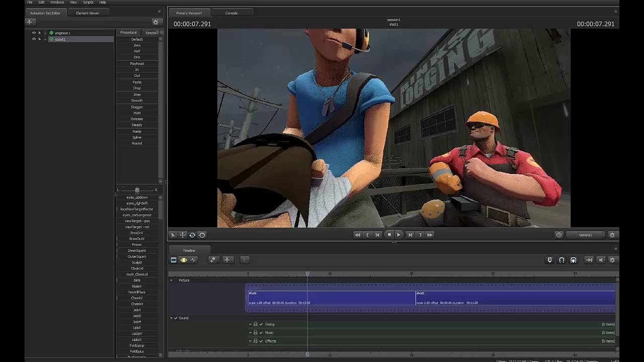The width and height of the screenshot is (644, 362).
Task: Select the shot1 clip in timeline
Action: click(x=332, y=298)
